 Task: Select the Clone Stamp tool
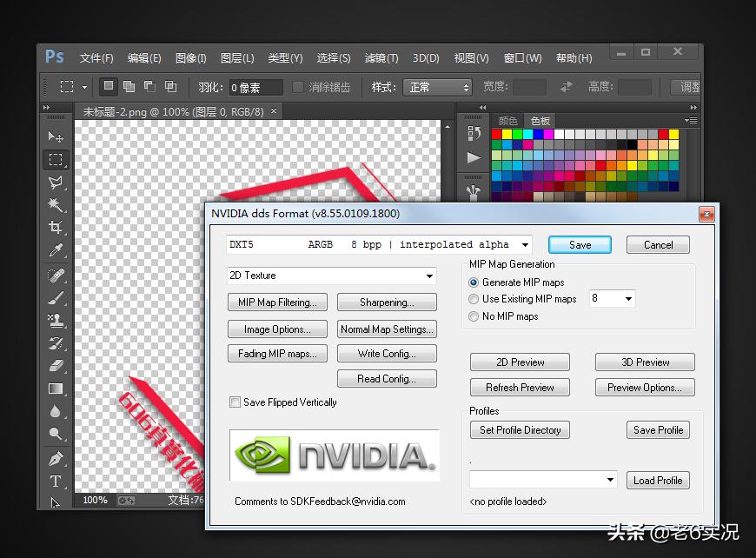pos(56,321)
